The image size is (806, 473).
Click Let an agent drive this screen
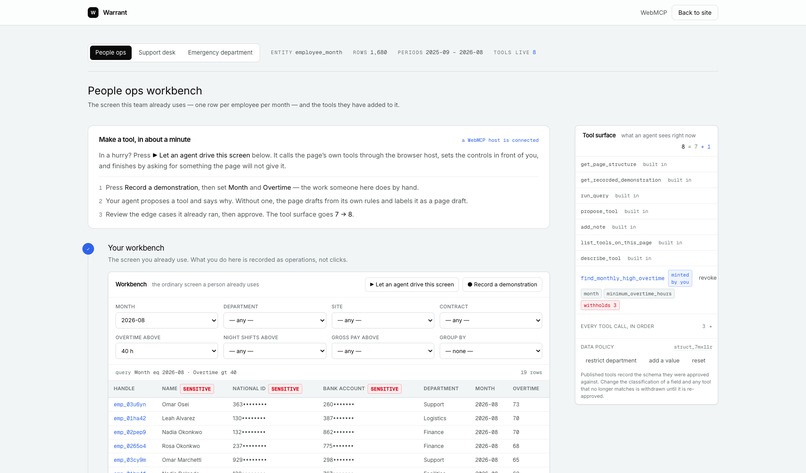tap(412, 284)
